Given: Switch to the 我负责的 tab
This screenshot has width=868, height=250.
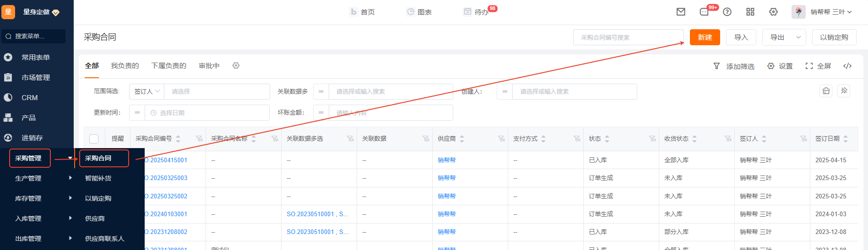Looking at the screenshot, I should tap(125, 66).
